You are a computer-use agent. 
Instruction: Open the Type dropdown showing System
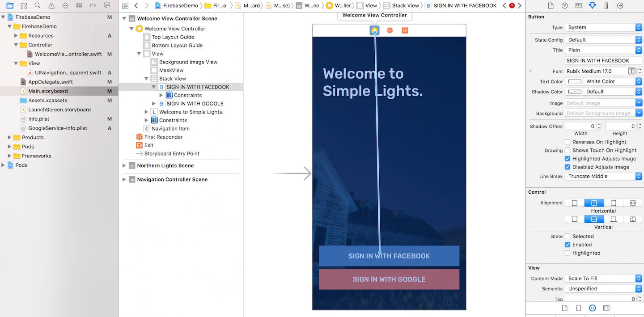click(x=603, y=27)
